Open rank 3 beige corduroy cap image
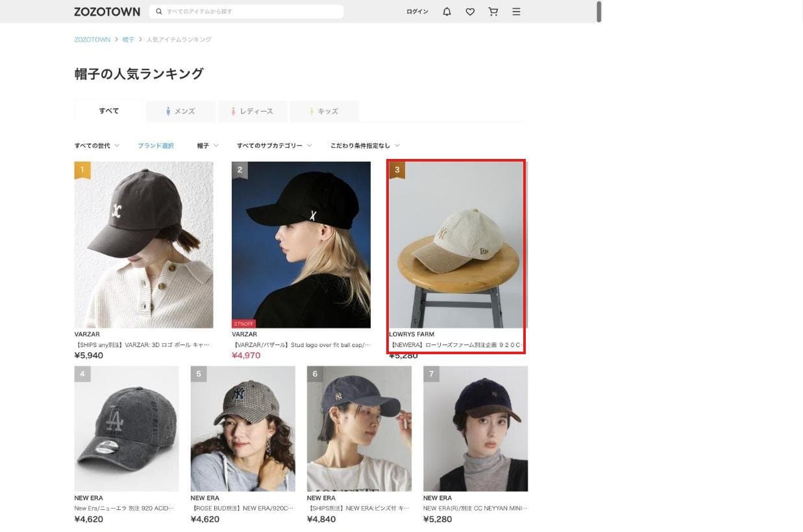 [x=458, y=245]
